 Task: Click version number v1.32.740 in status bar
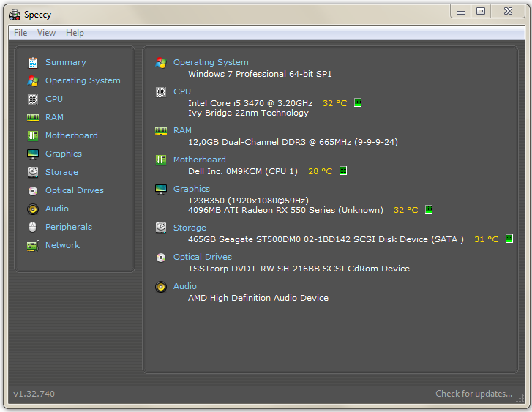[34, 394]
